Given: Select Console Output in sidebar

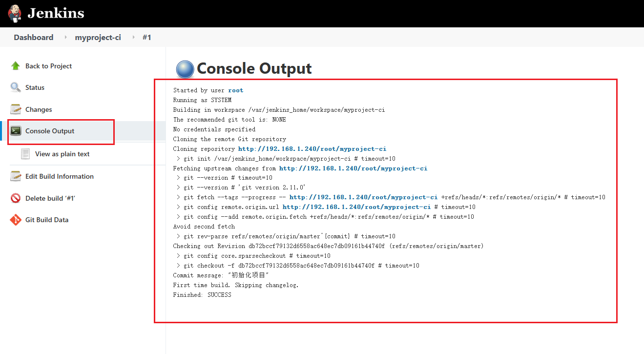Looking at the screenshot, I should point(50,131).
